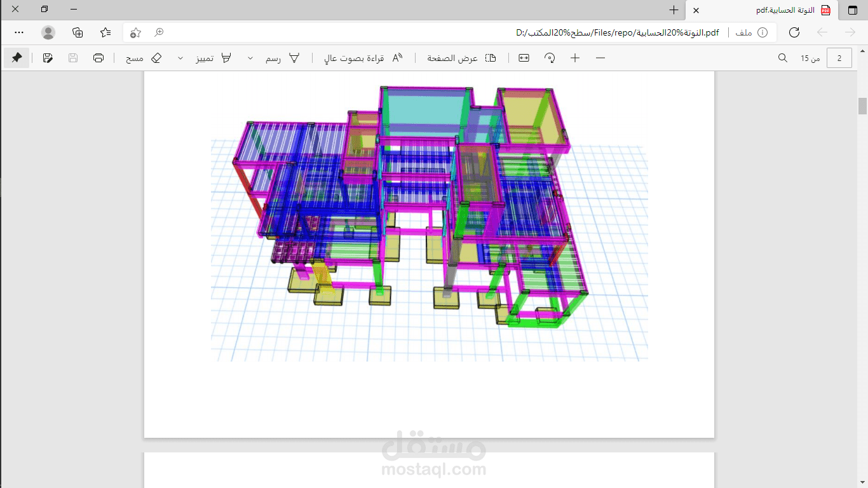The image size is (868, 488).
Task: Close the النوتة الحسابية.pdf tab
Action: point(696,10)
